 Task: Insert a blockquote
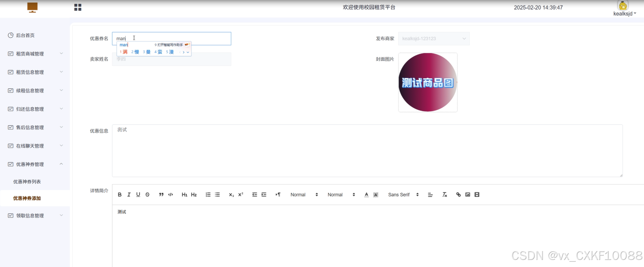(161, 195)
